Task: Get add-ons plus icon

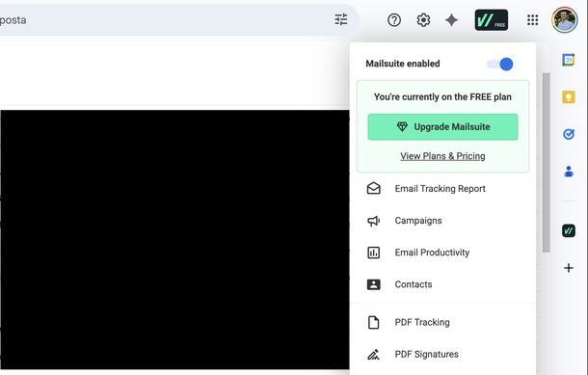Action: pyautogui.click(x=569, y=268)
